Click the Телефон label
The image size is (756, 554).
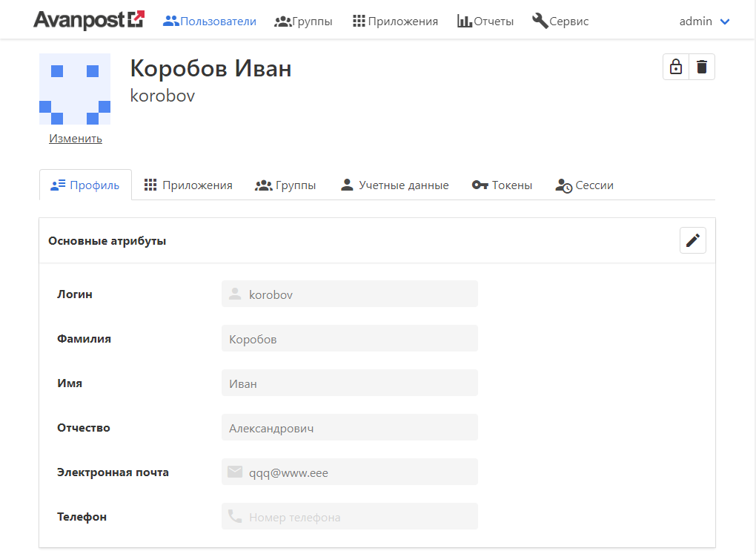(82, 517)
